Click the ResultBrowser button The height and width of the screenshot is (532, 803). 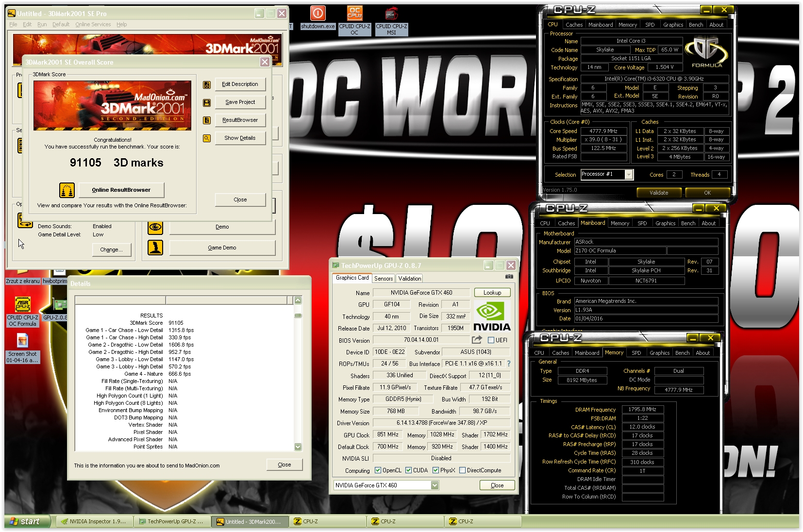coord(240,120)
